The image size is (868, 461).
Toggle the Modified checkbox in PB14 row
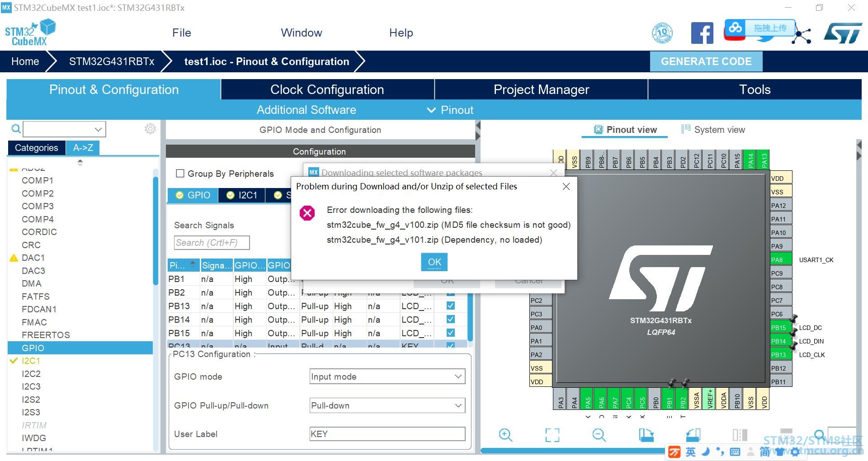(450, 320)
